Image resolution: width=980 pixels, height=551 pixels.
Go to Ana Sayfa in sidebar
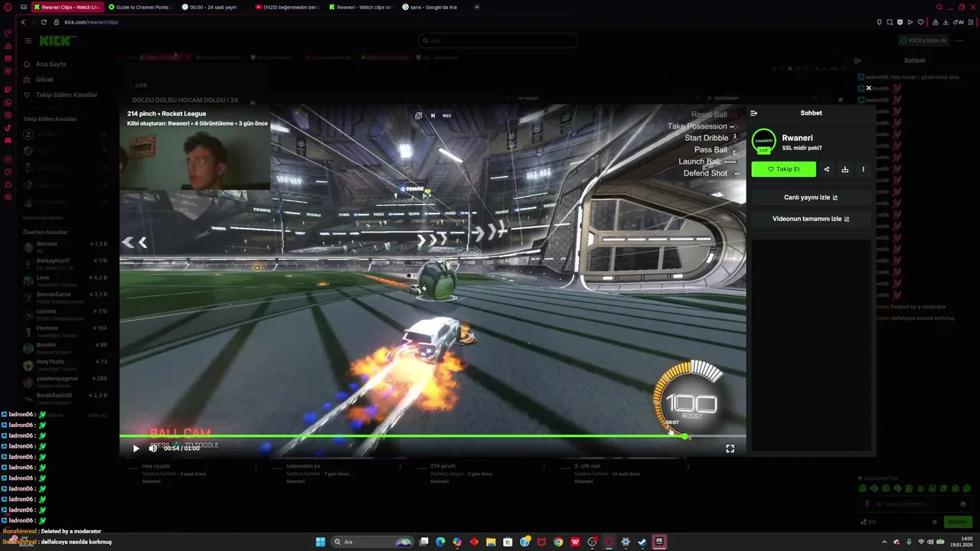click(x=51, y=64)
